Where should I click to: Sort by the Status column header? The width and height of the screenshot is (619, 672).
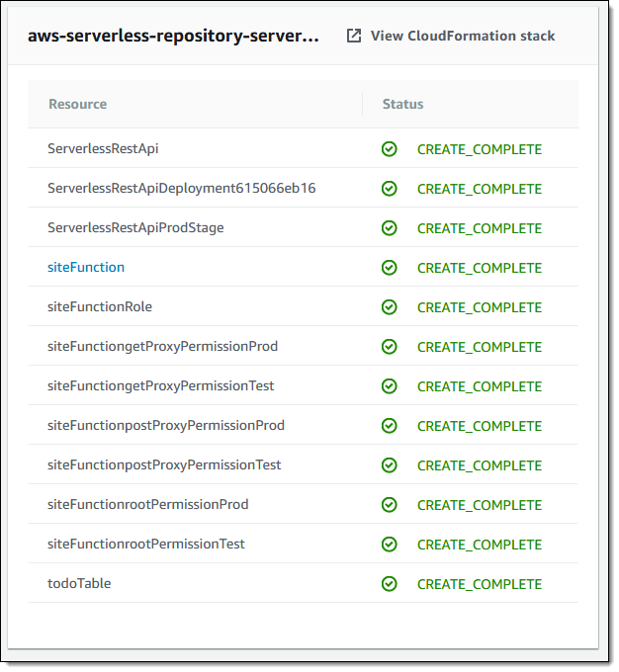point(402,104)
